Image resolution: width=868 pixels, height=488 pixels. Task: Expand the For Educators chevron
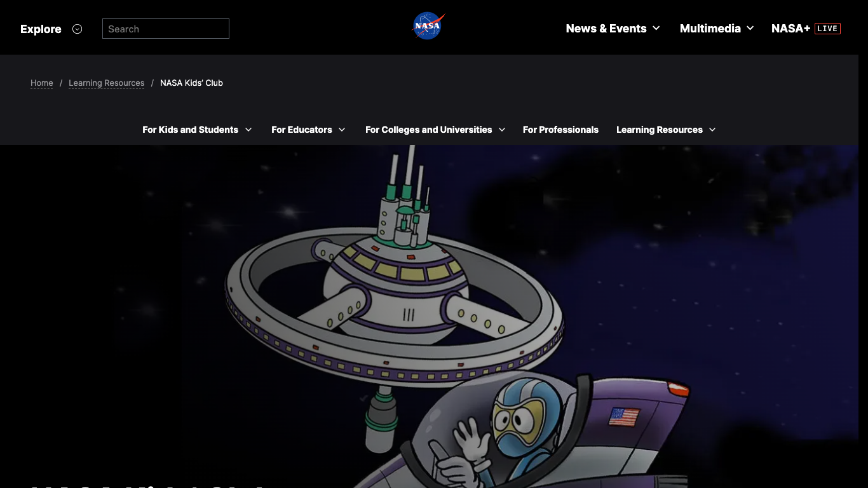tap(342, 130)
